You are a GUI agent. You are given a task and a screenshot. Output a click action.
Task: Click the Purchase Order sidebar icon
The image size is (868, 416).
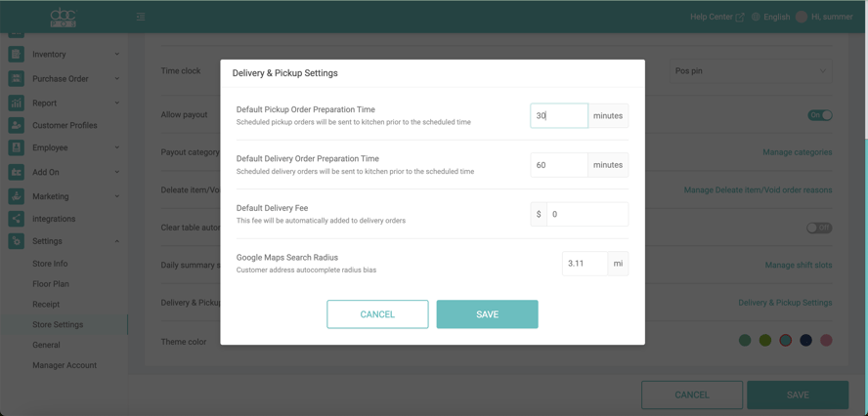(x=16, y=78)
